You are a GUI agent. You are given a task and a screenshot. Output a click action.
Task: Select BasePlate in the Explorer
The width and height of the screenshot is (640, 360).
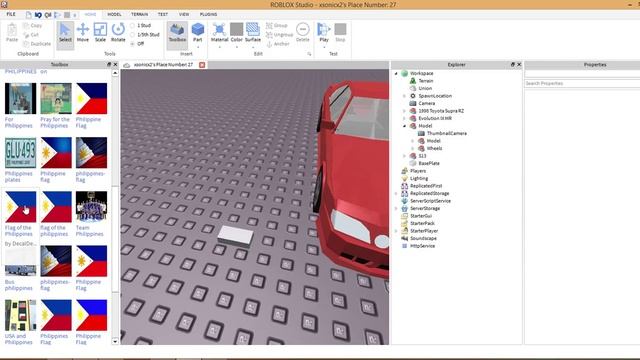425,163
